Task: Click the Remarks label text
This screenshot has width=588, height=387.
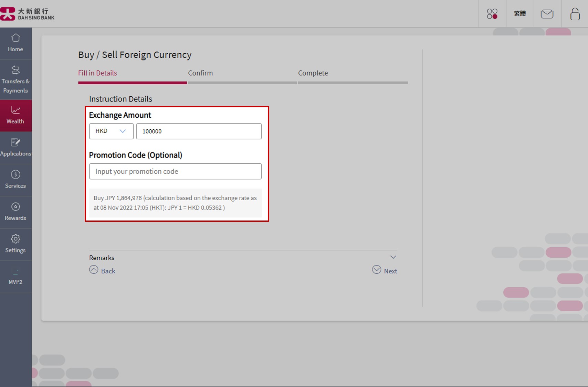Action: point(102,258)
